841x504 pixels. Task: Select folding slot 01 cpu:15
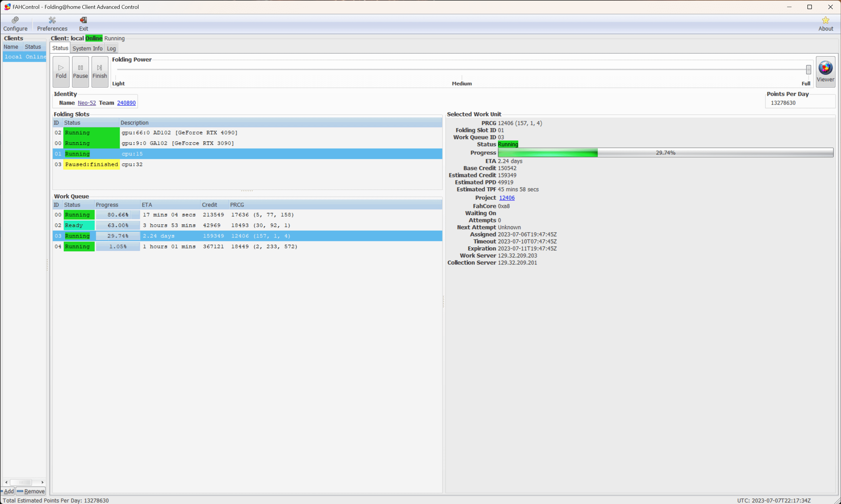click(x=247, y=154)
